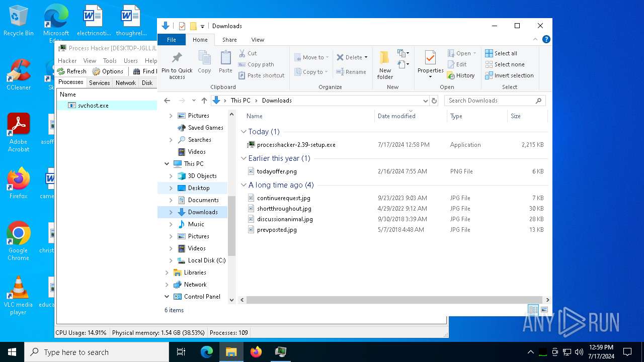
Task: Select Local Disk (C:) in tree
Action: point(206,260)
